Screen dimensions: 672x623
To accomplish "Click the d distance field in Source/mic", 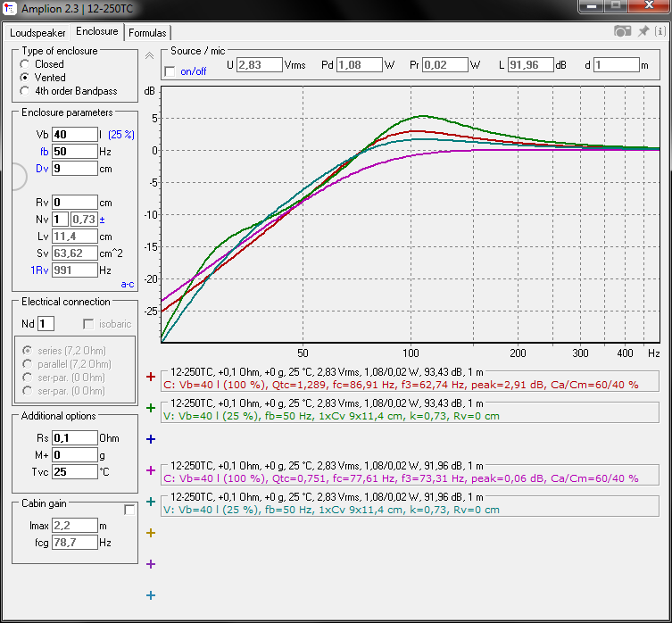I will tap(617, 65).
